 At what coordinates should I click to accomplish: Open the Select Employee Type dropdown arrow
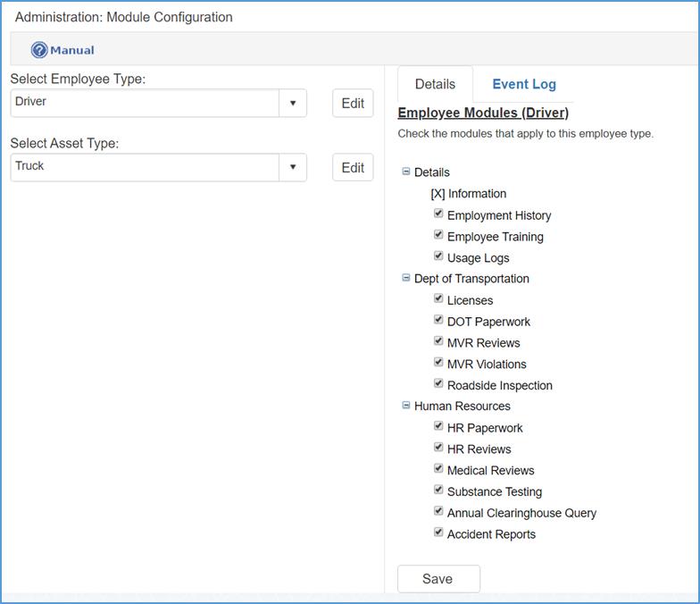293,103
